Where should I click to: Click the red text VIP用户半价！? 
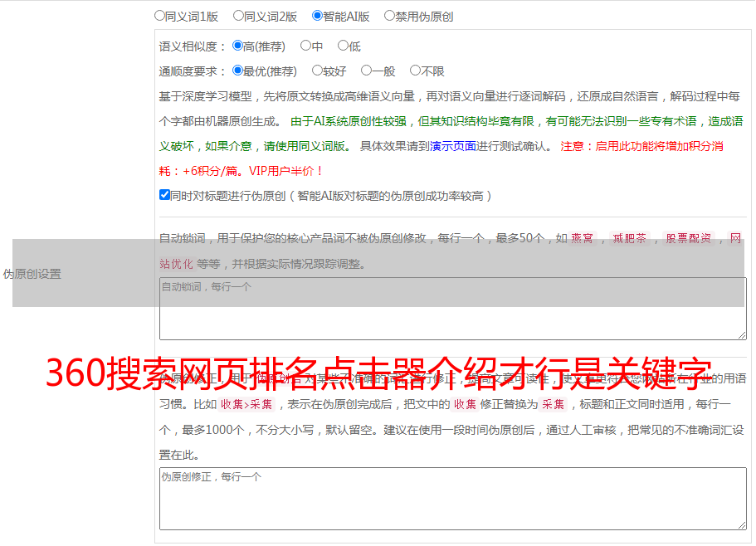286,171
